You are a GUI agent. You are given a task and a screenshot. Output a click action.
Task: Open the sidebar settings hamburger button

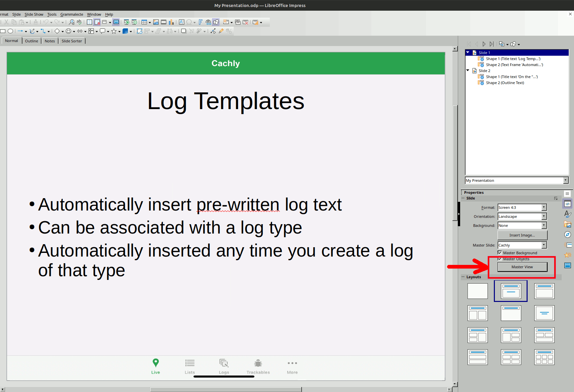[567, 193]
